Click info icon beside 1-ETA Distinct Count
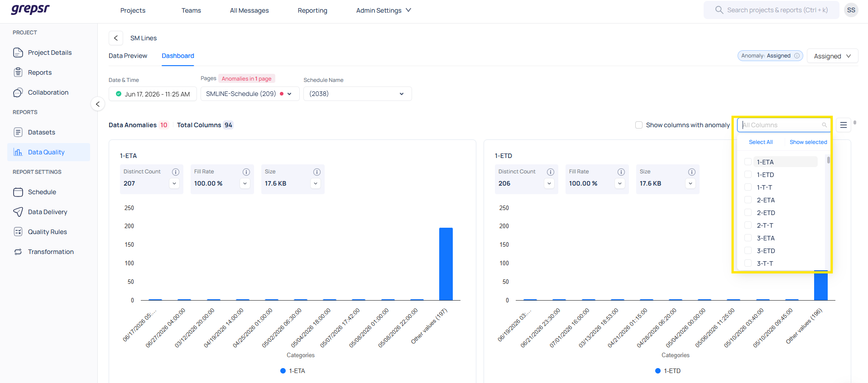Viewport: 868px width, 383px height. point(176,172)
